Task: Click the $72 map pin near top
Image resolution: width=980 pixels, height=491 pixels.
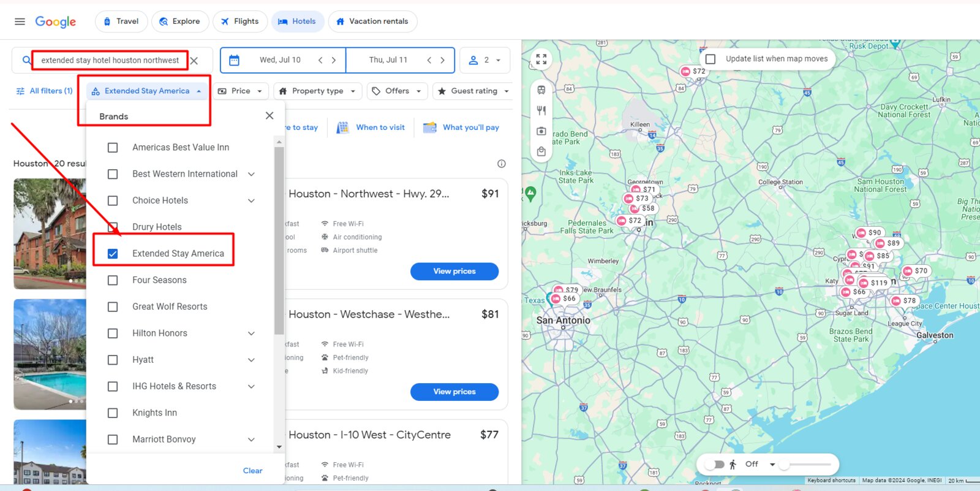Action: click(x=693, y=71)
